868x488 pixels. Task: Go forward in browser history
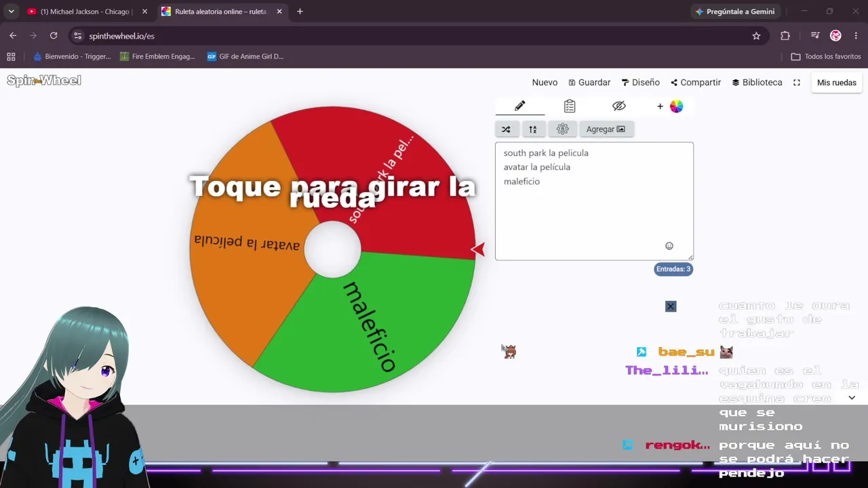(33, 36)
